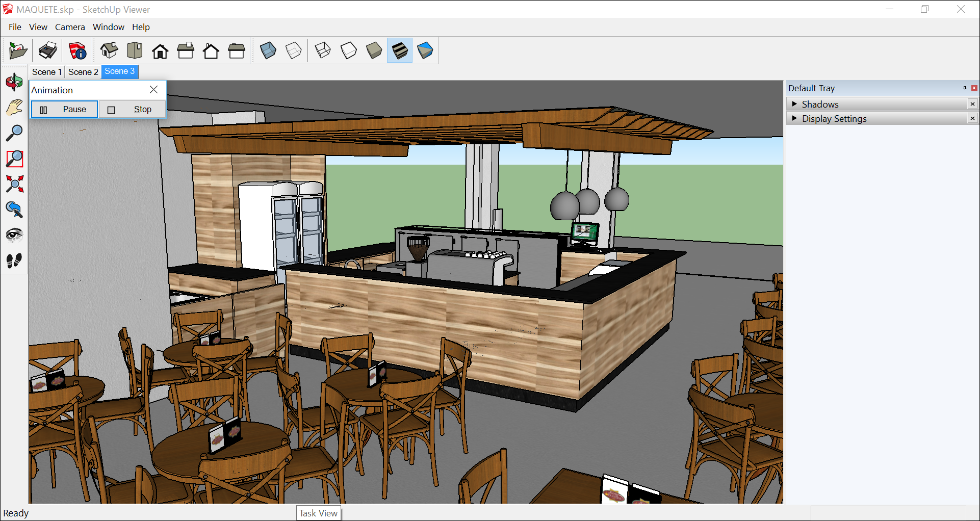Switch to the Scene 1 tab
The height and width of the screenshot is (521, 980).
click(x=46, y=72)
